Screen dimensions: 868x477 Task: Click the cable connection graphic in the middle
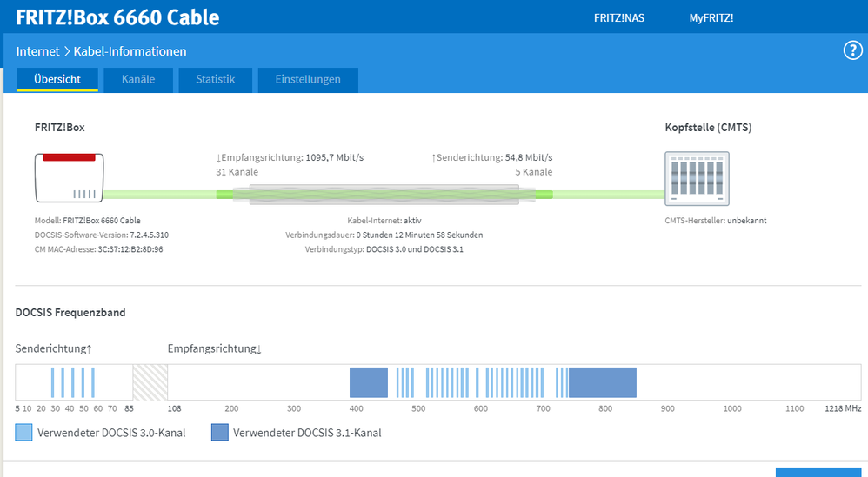[x=384, y=195]
